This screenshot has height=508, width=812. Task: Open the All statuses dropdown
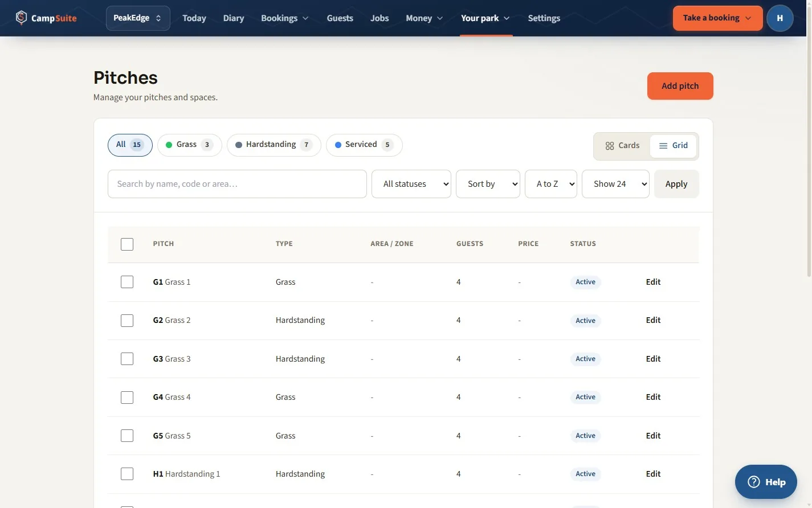411,184
